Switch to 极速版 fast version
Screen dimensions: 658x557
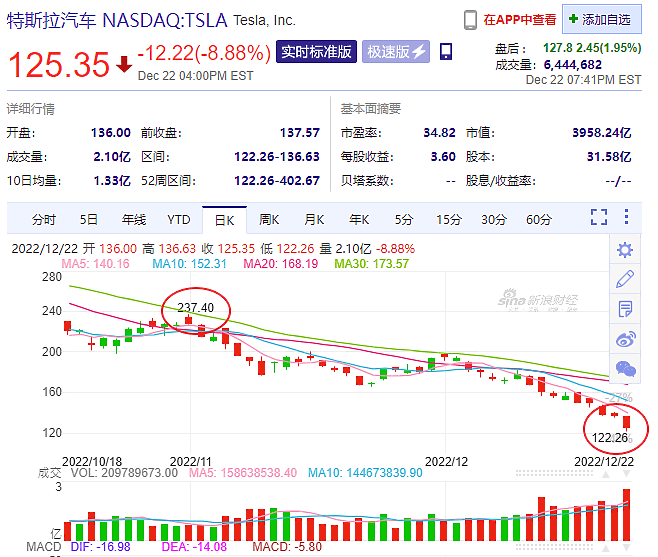[396, 52]
